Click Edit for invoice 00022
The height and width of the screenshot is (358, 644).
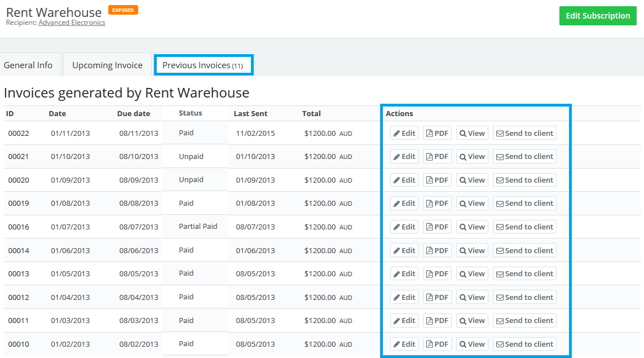tap(404, 133)
